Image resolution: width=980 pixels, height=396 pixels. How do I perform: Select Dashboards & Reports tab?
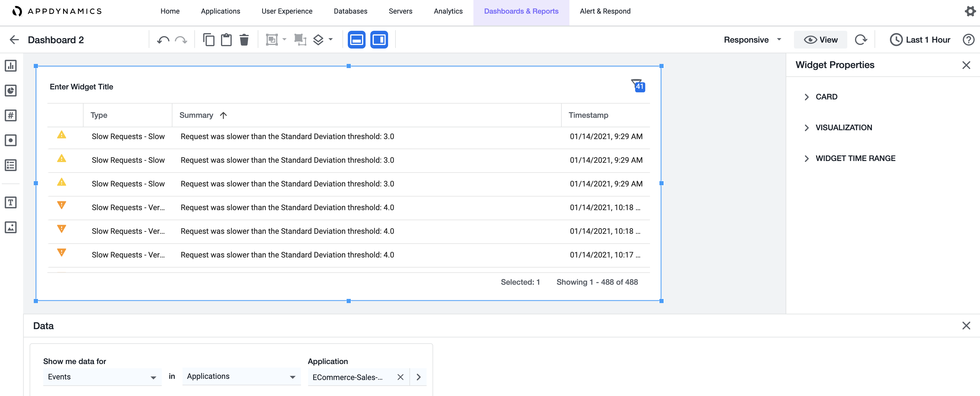click(x=521, y=12)
